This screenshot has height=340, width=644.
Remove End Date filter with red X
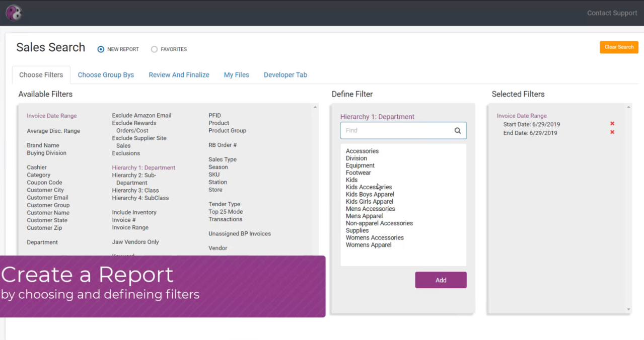point(612,132)
